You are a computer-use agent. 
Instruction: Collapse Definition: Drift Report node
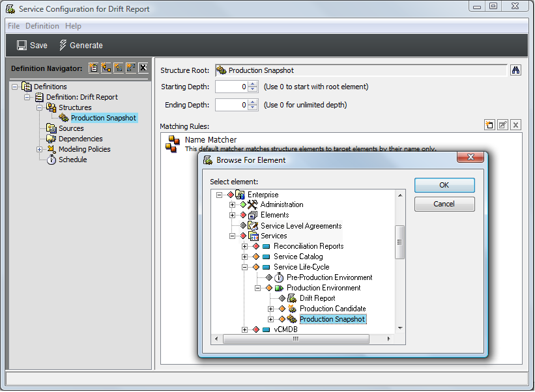tap(27, 98)
